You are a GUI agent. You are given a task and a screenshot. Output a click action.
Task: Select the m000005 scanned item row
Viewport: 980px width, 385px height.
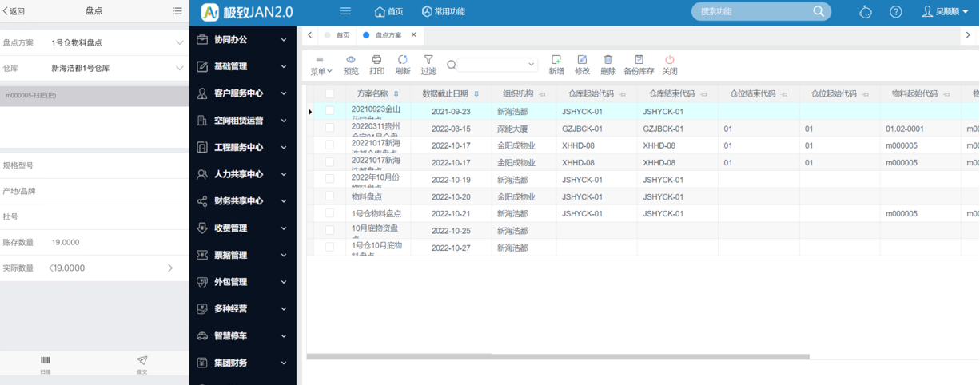[x=94, y=96]
